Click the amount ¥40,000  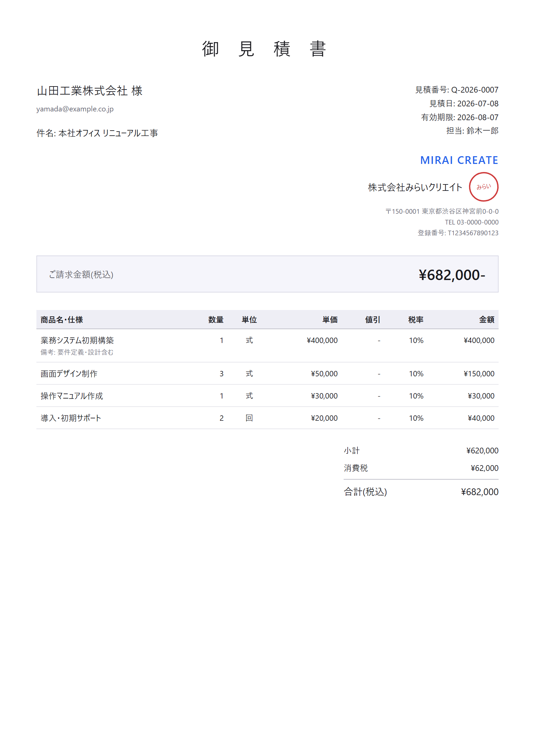tap(481, 418)
